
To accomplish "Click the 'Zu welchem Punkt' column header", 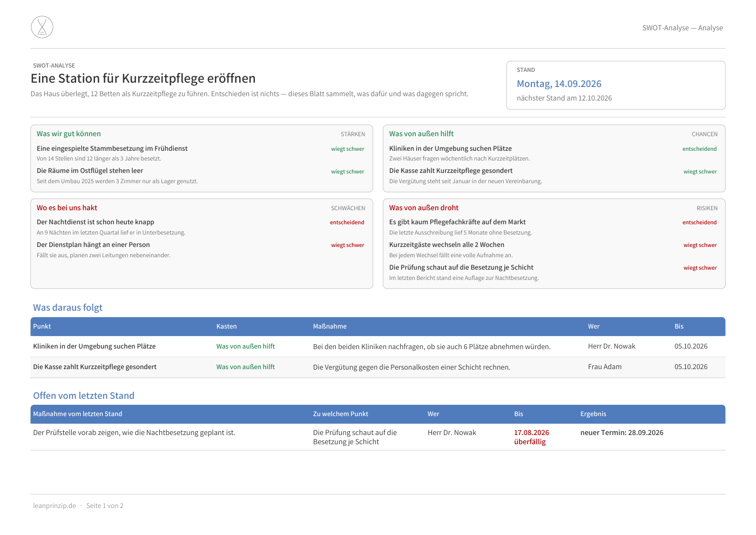I will click(x=341, y=414).
